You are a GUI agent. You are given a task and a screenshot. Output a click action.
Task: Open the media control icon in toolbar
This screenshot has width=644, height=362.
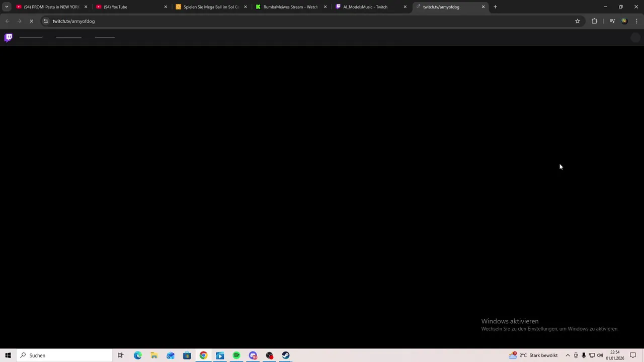point(612,21)
